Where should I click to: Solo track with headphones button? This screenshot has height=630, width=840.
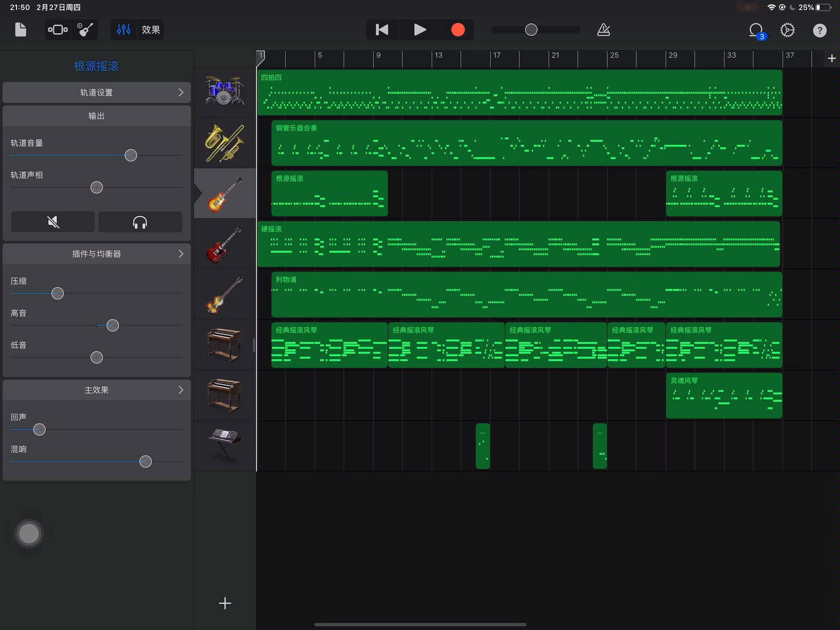pyautogui.click(x=140, y=222)
